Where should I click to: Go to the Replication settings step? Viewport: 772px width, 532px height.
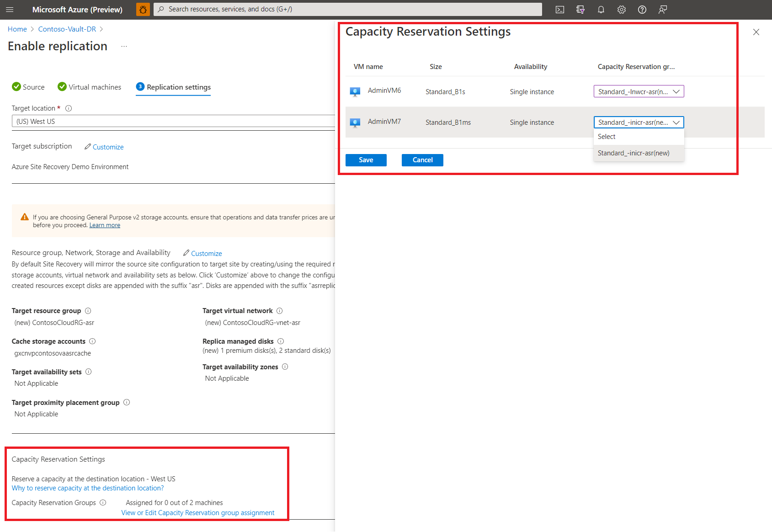tap(173, 87)
